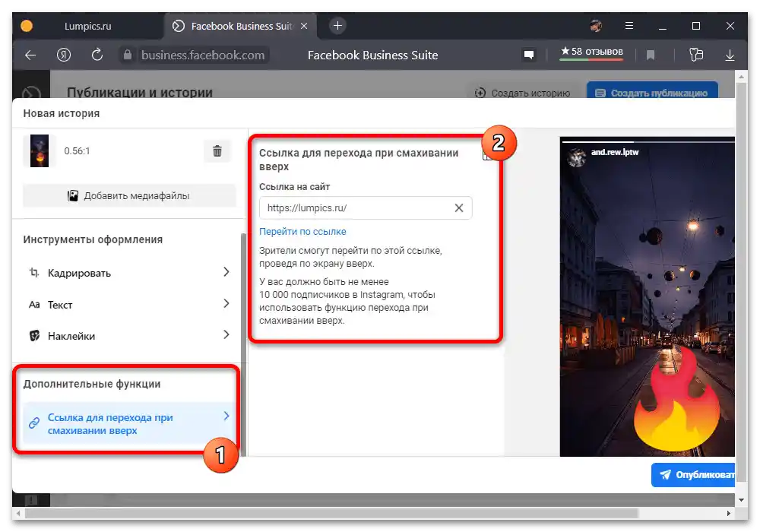Image resolution: width=760 pixels, height=532 pixels.
Task: Click the Ссылка на сайт URL field
Action: (366, 207)
